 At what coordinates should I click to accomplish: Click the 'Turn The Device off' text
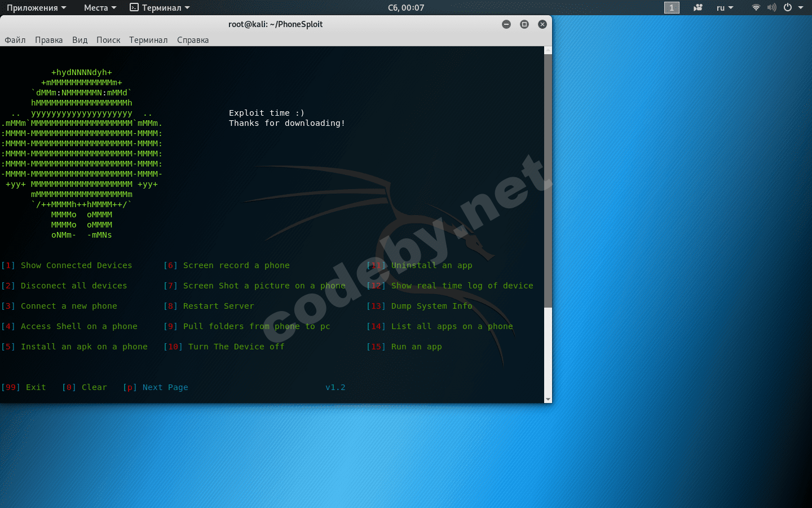(236, 347)
